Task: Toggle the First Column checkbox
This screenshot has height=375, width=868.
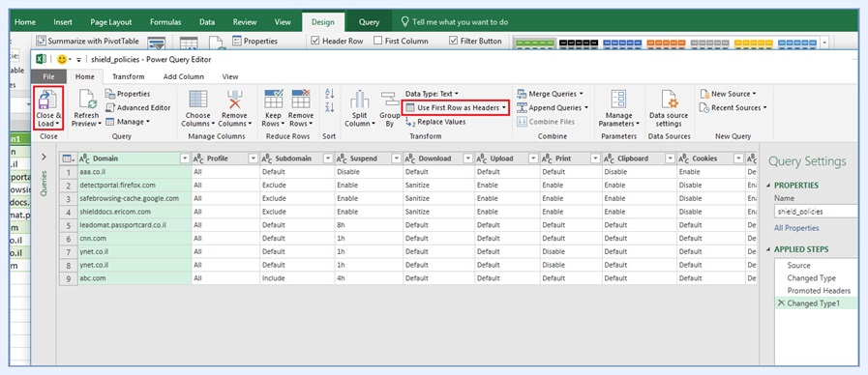Action: pos(378,41)
